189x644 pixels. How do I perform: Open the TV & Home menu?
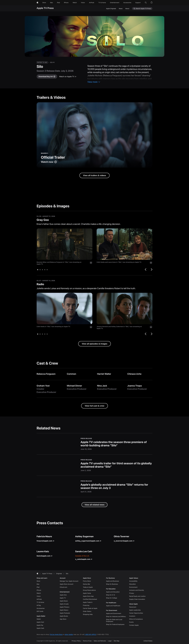[x=102, y=2]
